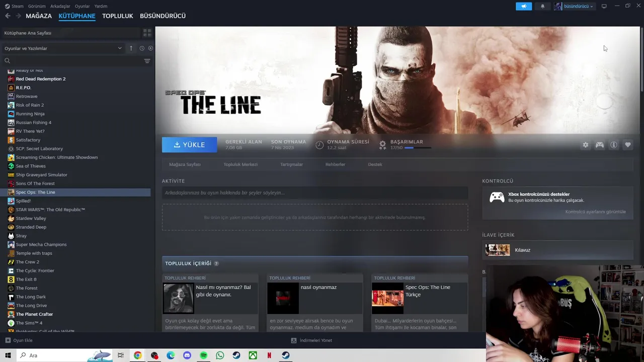644x362 pixels.
Task: Show game information icon
Action: point(614,145)
